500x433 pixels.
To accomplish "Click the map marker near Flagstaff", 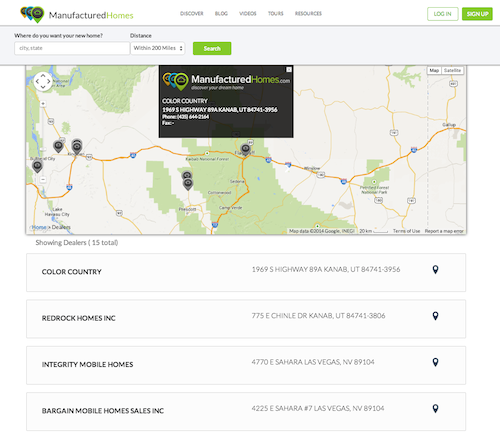I will tap(245, 150).
